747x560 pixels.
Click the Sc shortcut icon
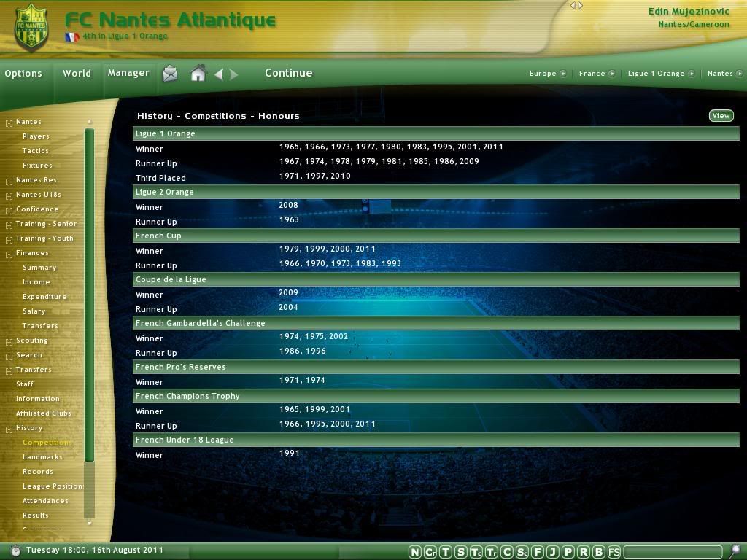tap(522, 552)
